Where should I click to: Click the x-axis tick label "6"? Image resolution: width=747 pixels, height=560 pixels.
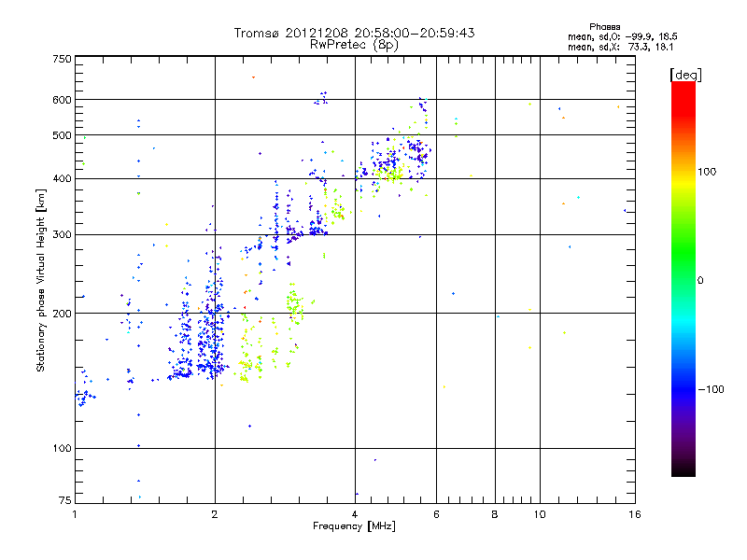(x=436, y=514)
